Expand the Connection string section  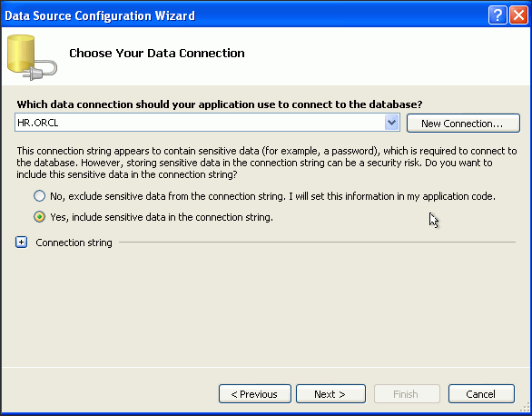22,243
